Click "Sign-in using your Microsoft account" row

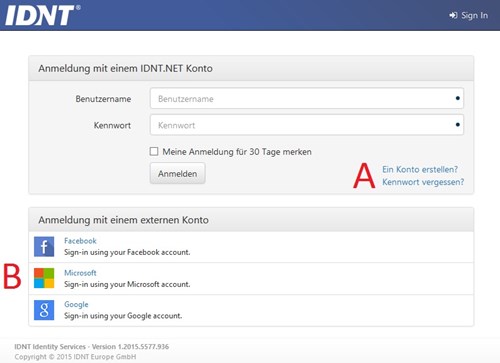pyautogui.click(x=251, y=279)
